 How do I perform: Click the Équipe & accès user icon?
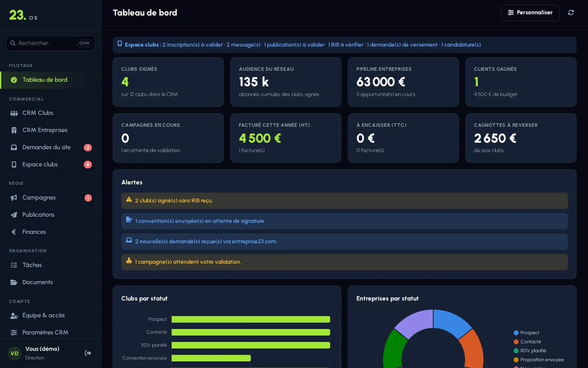[14, 315]
